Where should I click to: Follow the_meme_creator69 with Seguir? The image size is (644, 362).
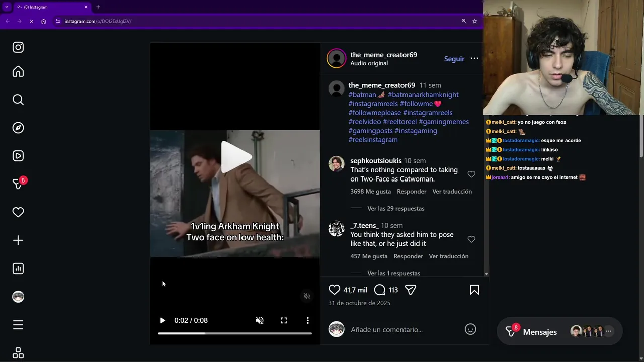tap(454, 59)
